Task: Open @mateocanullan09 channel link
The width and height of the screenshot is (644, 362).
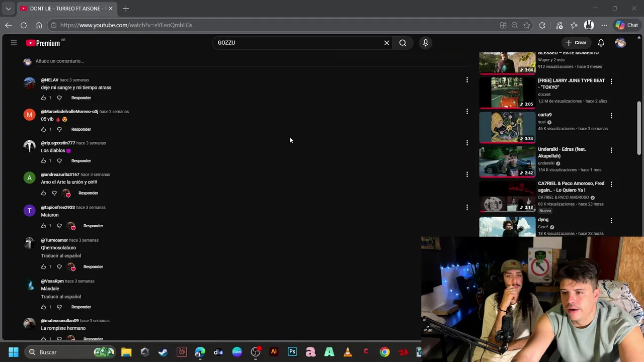Action: [60, 321]
